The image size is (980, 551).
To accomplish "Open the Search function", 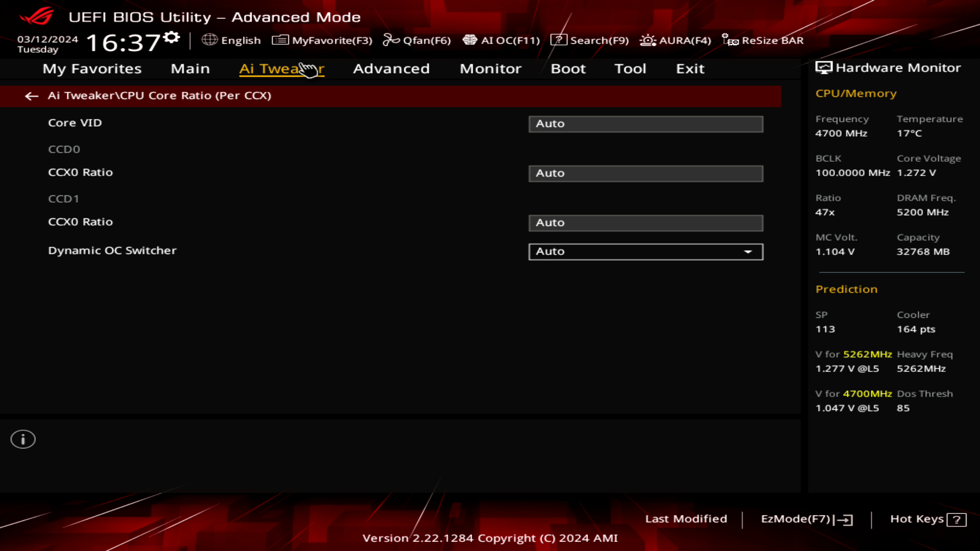I will [x=591, y=40].
